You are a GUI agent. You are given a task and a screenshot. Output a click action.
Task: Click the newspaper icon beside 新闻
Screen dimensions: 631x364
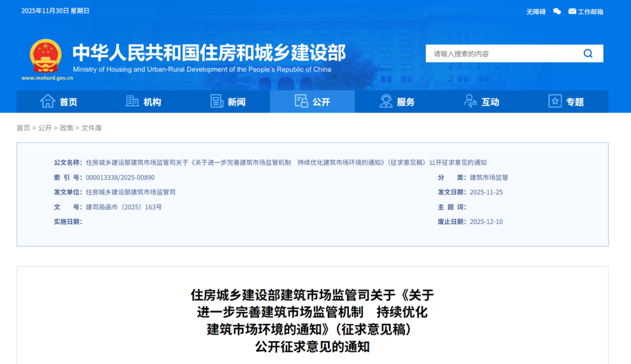point(217,101)
